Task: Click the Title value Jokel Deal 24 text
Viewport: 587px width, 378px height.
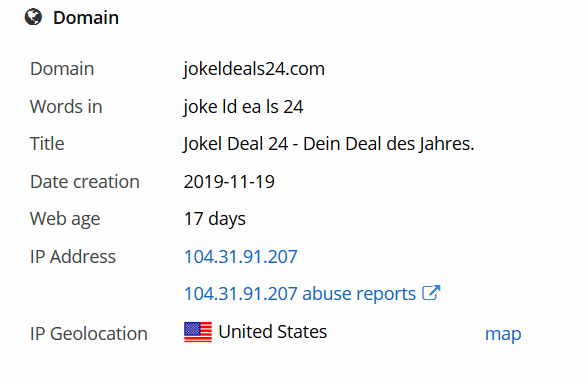Action: click(329, 144)
